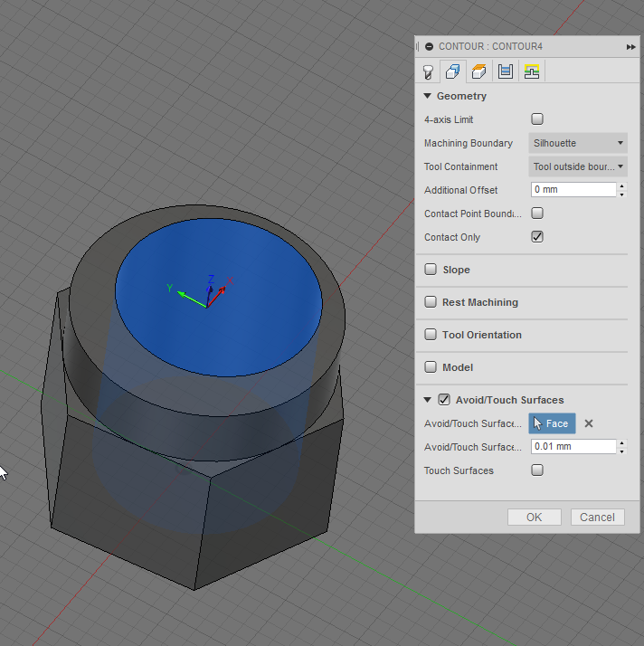Open the Heights tab icon

479,71
